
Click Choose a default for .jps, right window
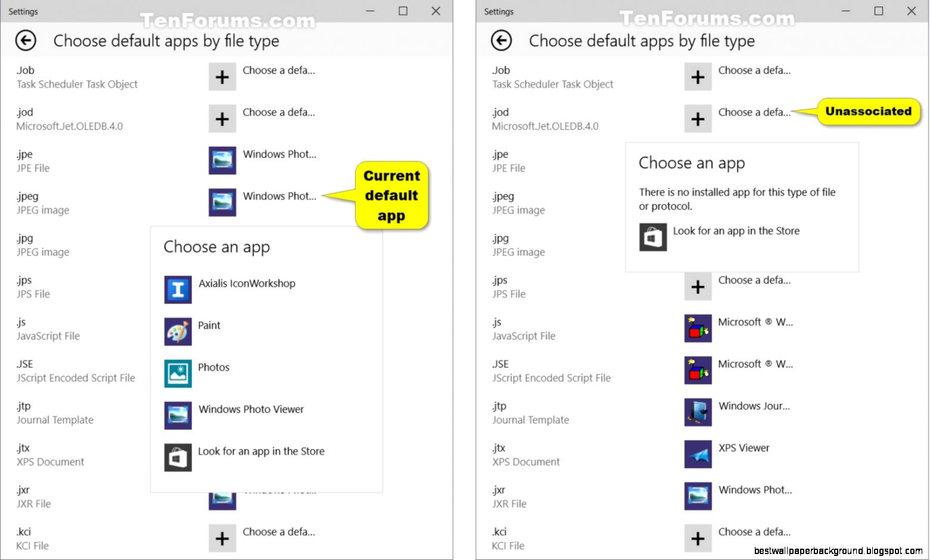coord(754,280)
